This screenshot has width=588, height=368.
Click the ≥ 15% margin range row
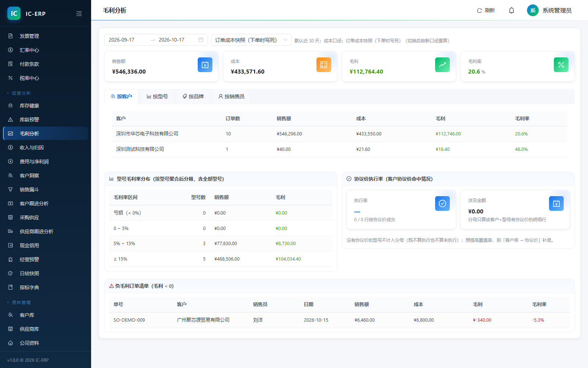point(221,259)
